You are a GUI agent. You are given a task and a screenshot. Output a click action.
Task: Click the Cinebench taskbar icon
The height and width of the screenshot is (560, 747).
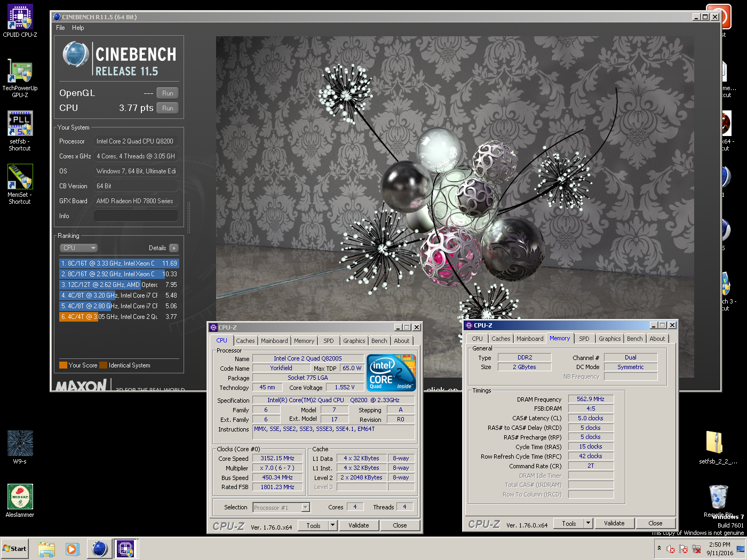point(99,549)
